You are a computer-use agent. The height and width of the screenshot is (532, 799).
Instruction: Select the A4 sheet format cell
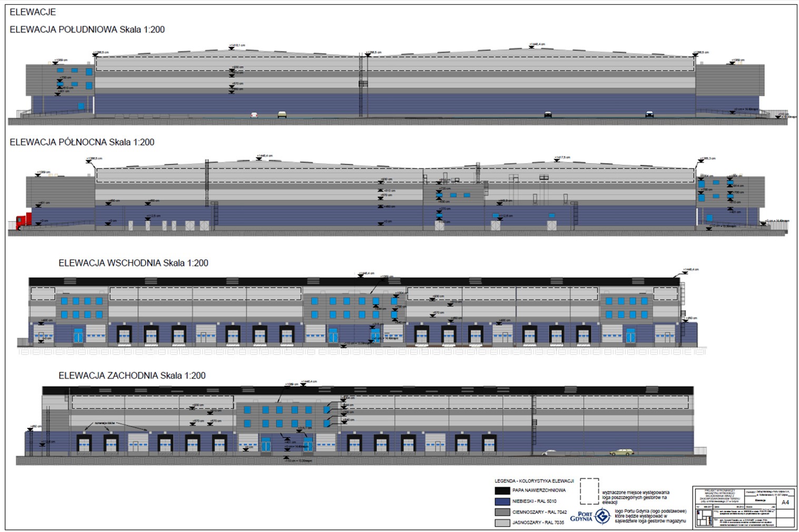(785, 503)
